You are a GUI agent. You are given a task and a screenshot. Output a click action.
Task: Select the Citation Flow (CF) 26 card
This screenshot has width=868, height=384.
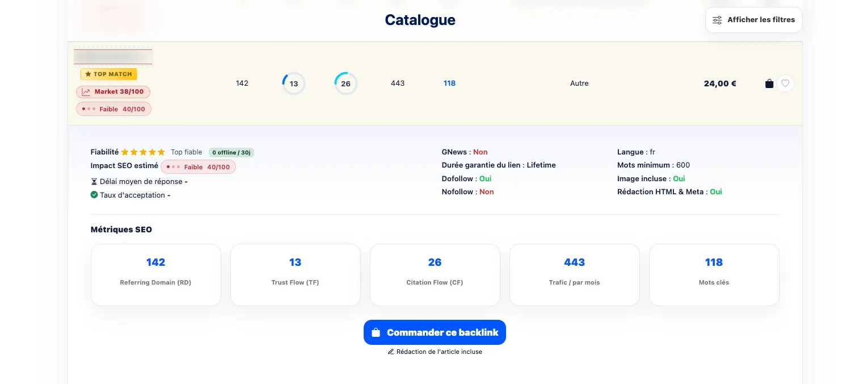435,275
